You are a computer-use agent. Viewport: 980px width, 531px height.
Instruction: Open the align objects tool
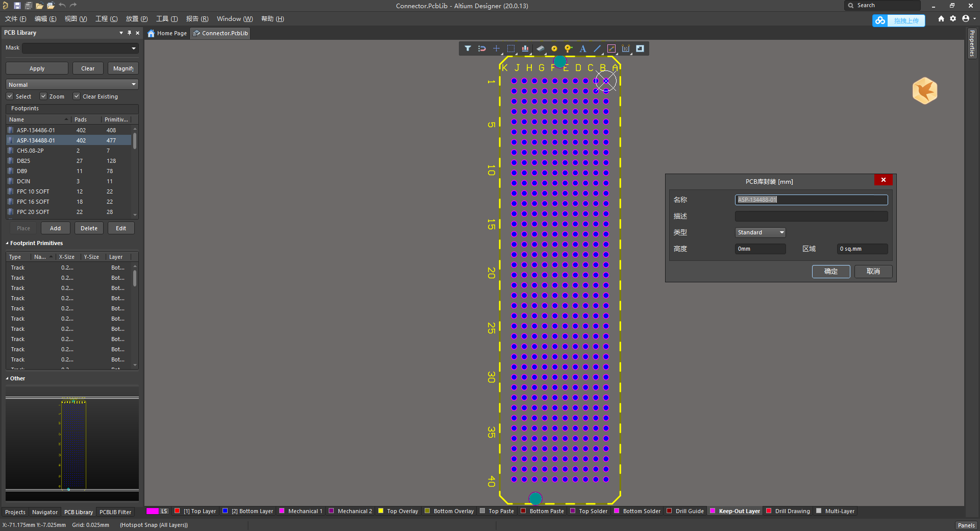tap(525, 49)
